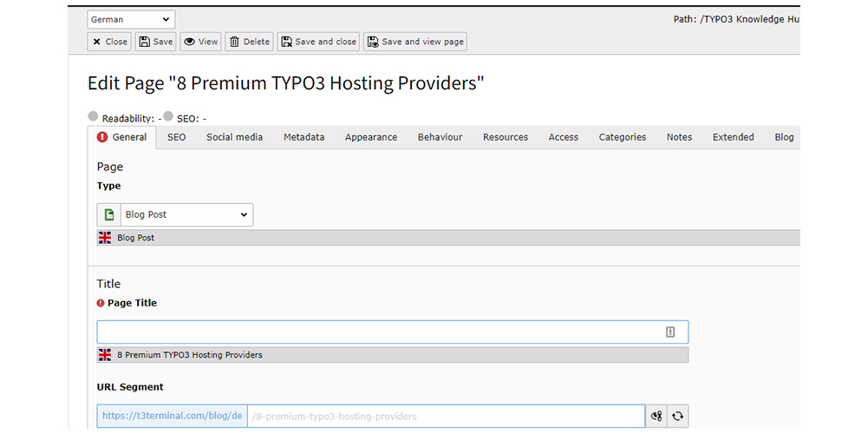Click the Save button
The width and height of the screenshot is (868, 434).
155,42
